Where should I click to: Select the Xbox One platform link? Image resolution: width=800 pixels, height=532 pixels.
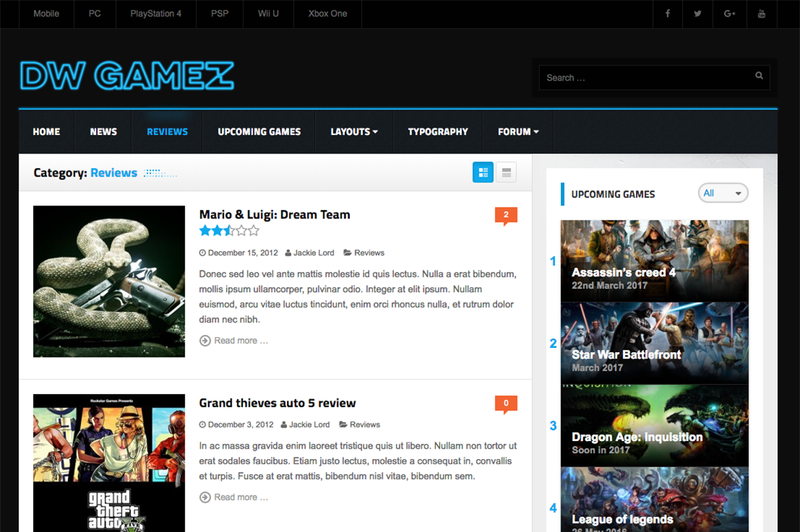pos(328,14)
